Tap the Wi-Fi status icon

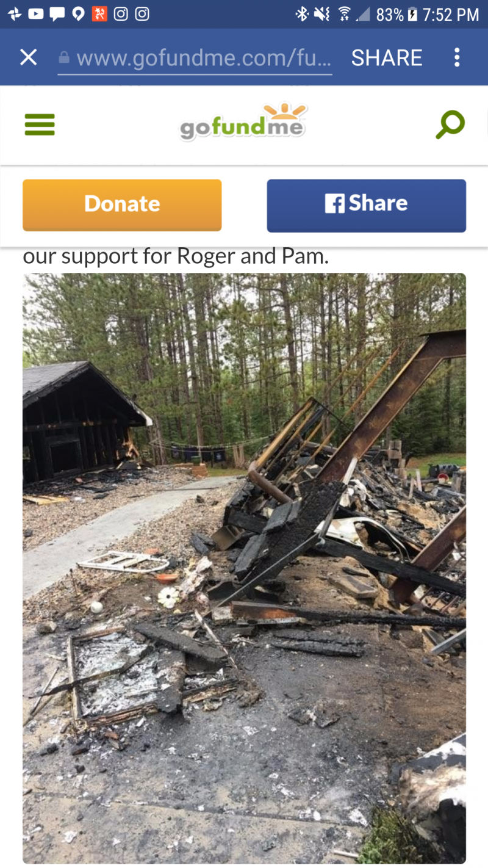[345, 14]
